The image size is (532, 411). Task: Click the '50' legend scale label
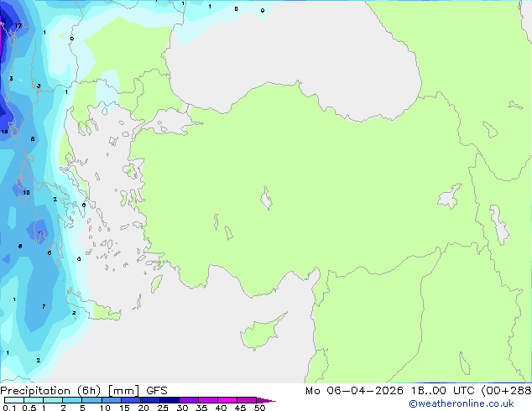[x=259, y=408]
